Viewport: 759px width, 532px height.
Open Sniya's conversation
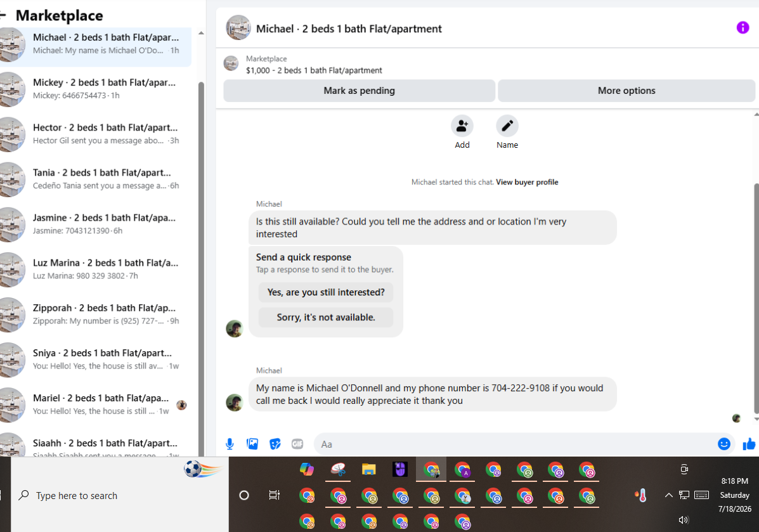96,359
